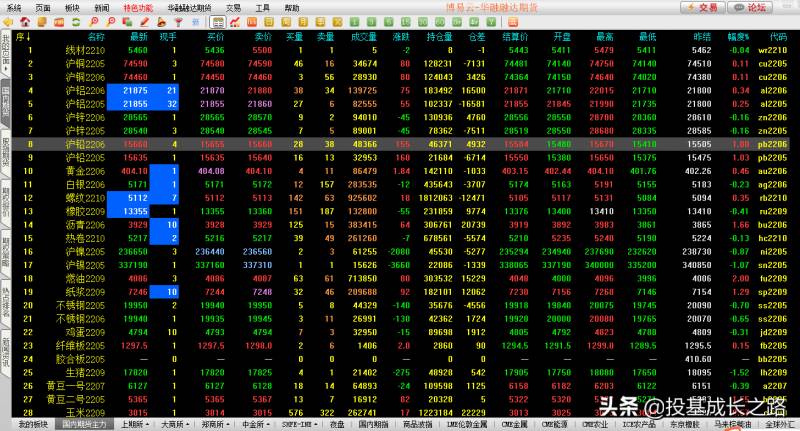Open the 华融融达期货 menu

click(189, 8)
